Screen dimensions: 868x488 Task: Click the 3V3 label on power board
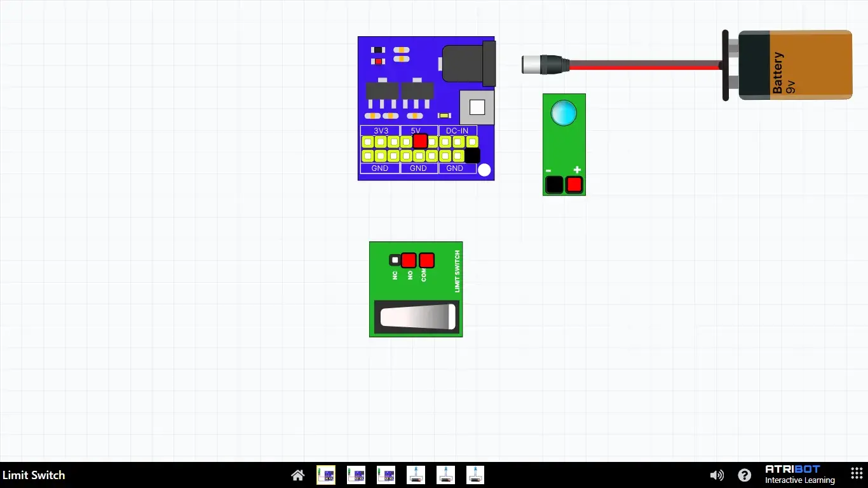point(380,130)
